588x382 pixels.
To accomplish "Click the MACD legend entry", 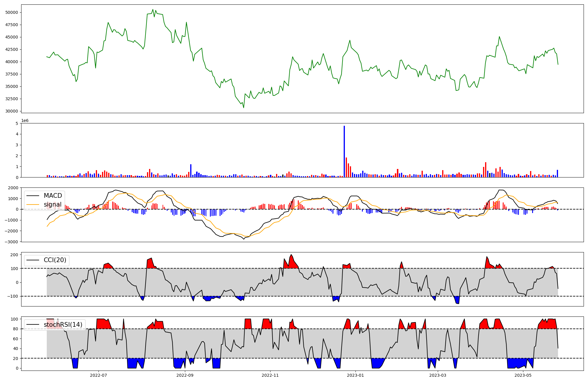I will [53, 196].
